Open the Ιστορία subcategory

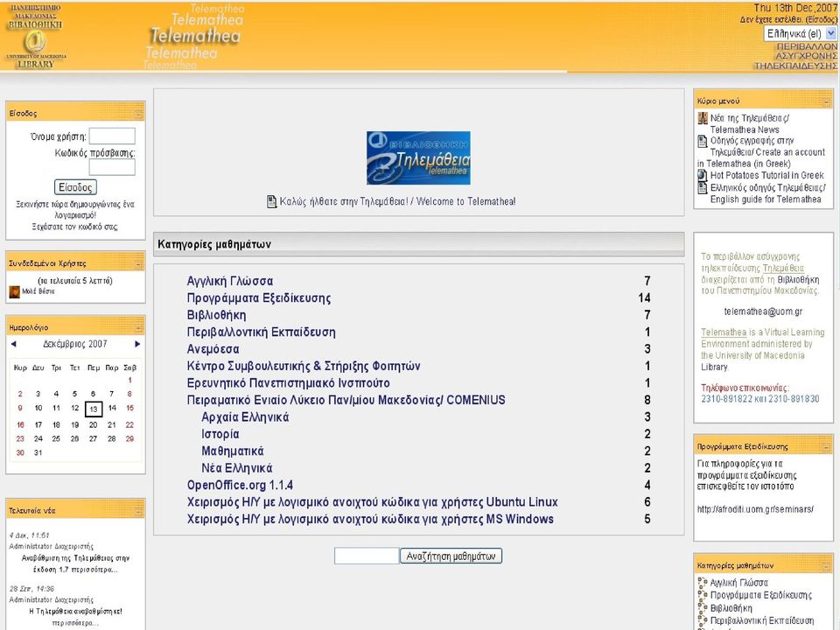220,435
